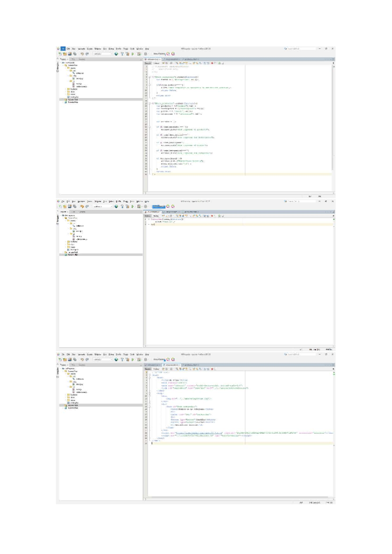Click New Project icon in top screenshot
Screen dimensions: 392x554
65,54
